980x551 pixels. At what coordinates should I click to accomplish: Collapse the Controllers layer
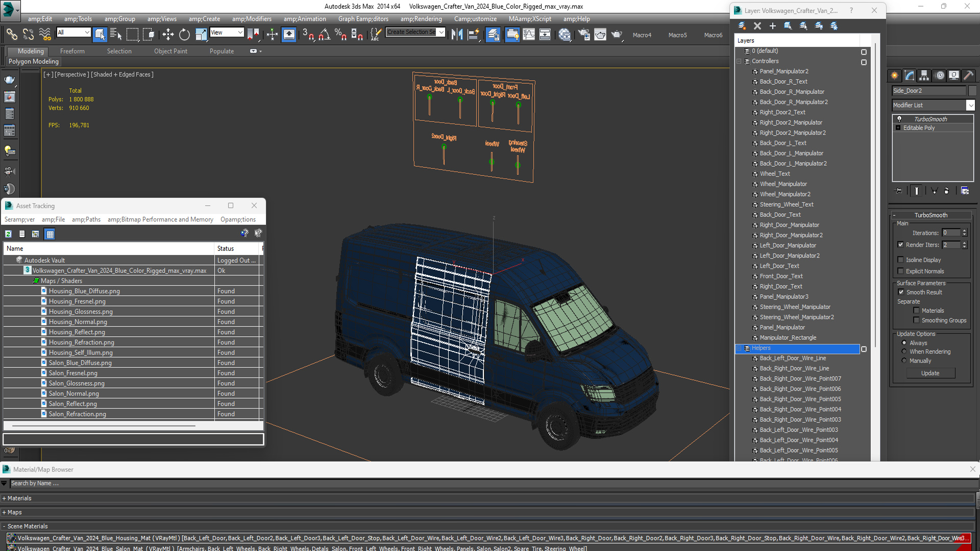[x=739, y=61]
